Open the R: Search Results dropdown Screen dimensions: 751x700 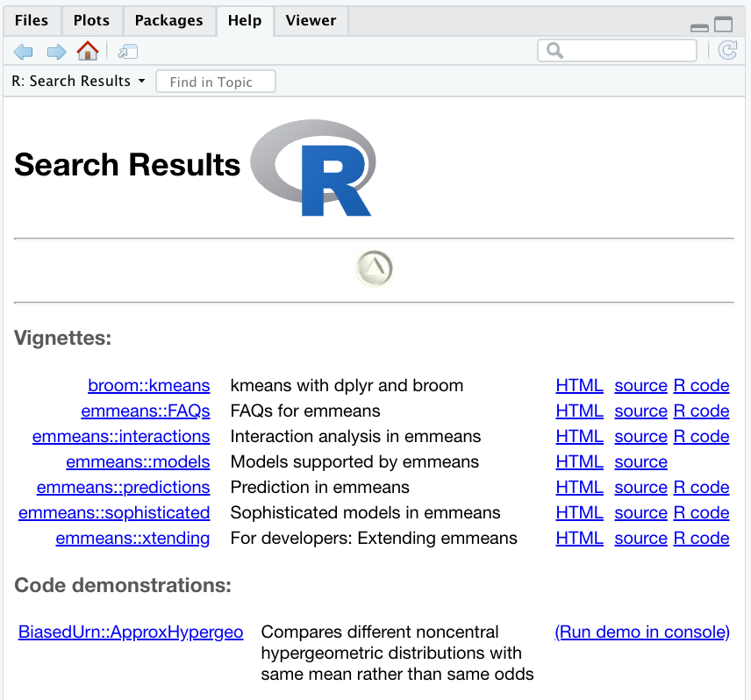click(x=79, y=82)
